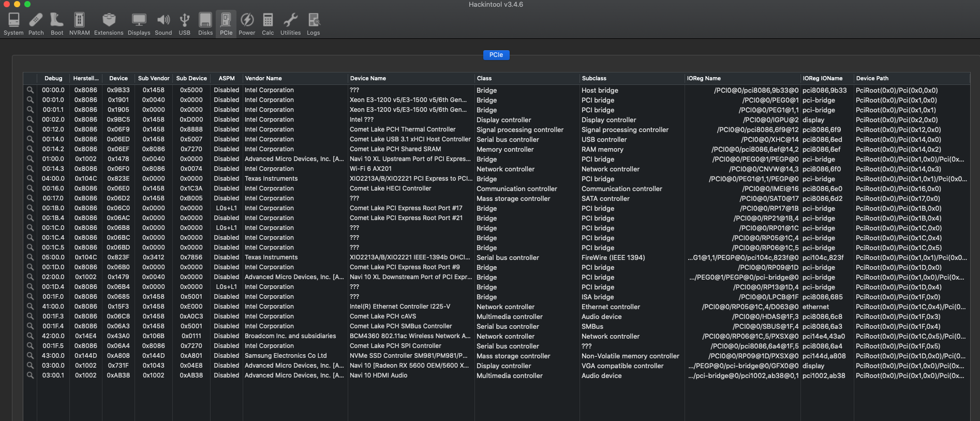Image resolution: width=980 pixels, height=421 pixels.
Task: Click magnifier icon for Wi-Fi 6 AX201 row
Action: 30,169
